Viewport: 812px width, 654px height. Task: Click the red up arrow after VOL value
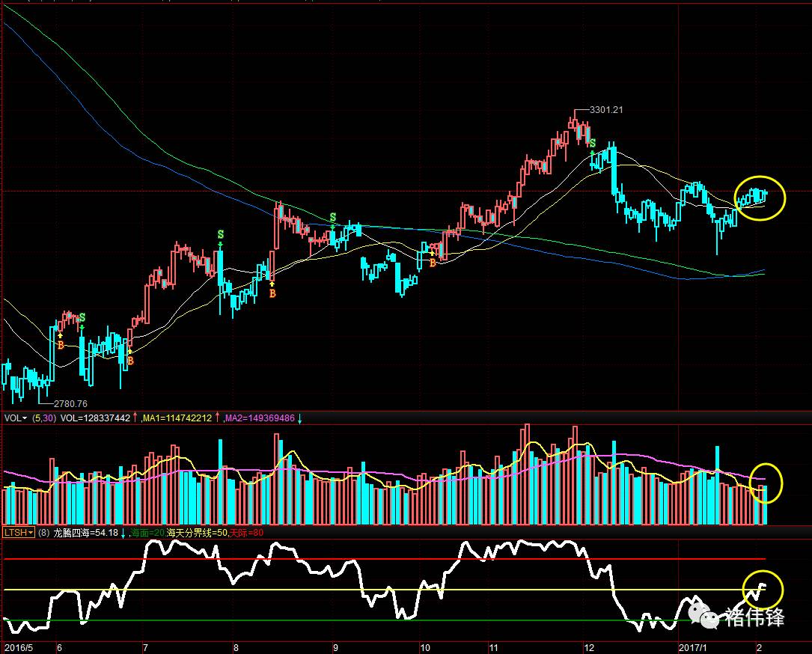tap(135, 418)
